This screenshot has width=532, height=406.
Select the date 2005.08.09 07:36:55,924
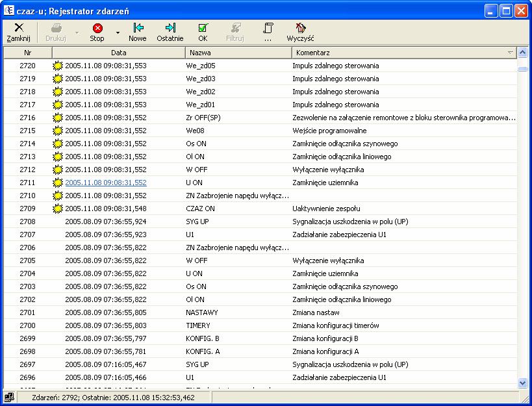pos(106,222)
